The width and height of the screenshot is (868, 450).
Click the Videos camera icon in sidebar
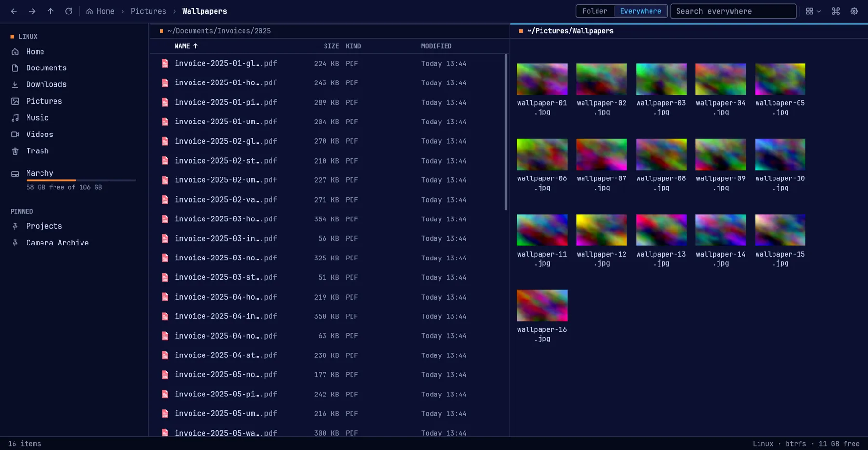(x=15, y=135)
